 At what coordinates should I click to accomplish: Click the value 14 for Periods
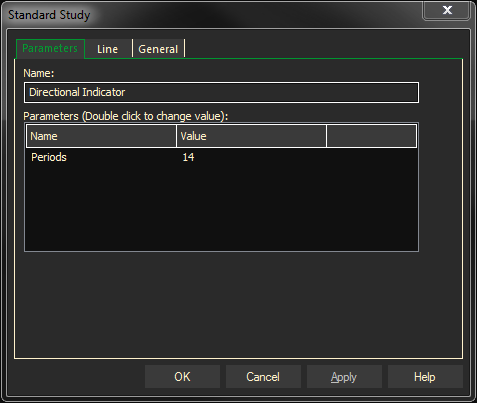pyautogui.click(x=188, y=157)
